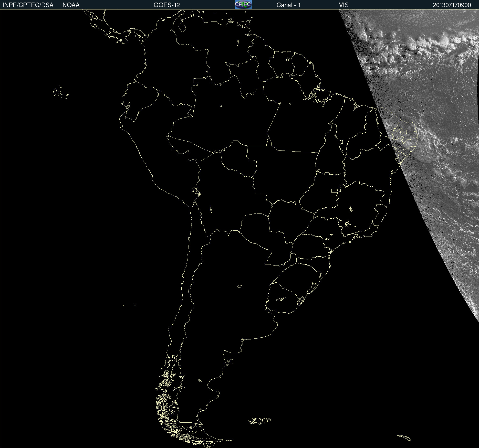The image size is (479, 448).
Task: Click the 201307170900 timestamp
Action: coord(452,5)
